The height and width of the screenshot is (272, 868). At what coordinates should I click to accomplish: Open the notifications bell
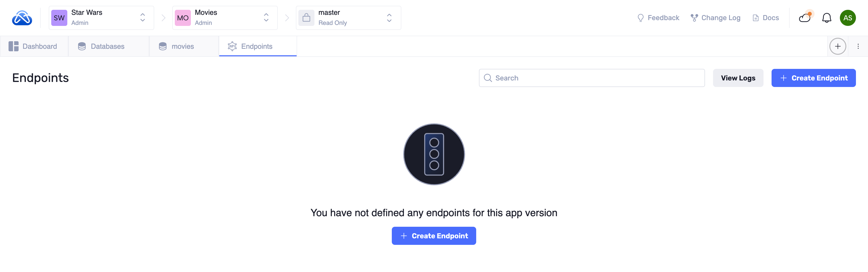pos(826,18)
